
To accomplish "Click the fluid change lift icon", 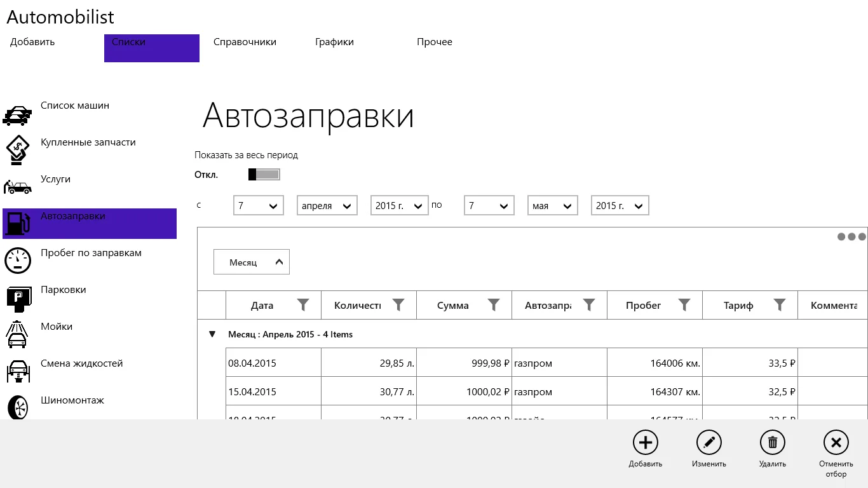I will click(x=18, y=371).
